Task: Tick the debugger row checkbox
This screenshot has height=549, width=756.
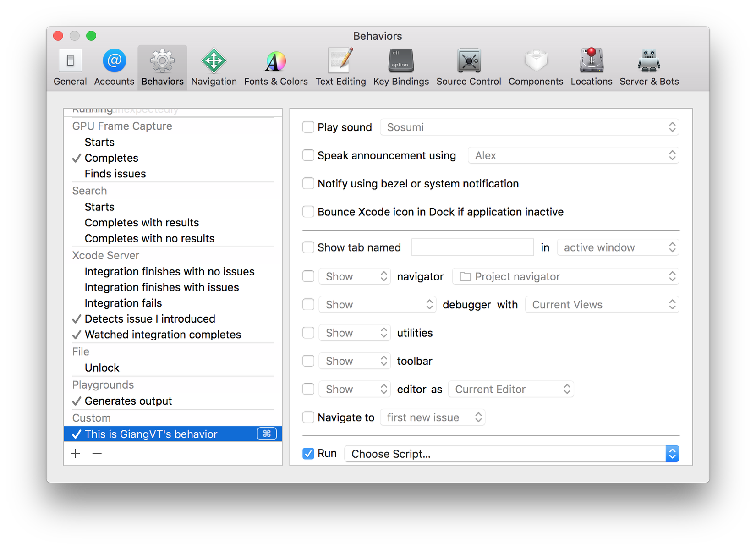Action: coord(308,304)
